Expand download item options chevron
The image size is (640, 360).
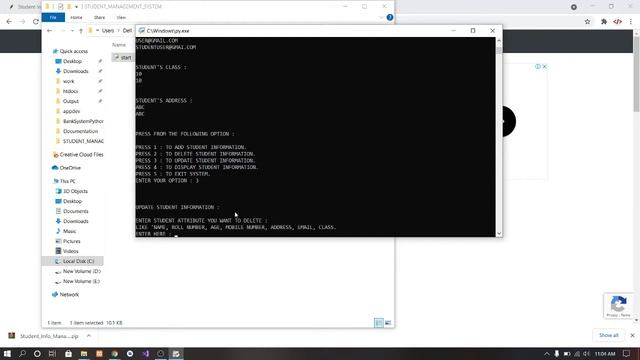click(89, 336)
